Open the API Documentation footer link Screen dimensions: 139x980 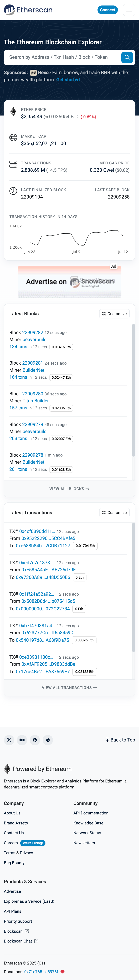[x=91, y=813]
